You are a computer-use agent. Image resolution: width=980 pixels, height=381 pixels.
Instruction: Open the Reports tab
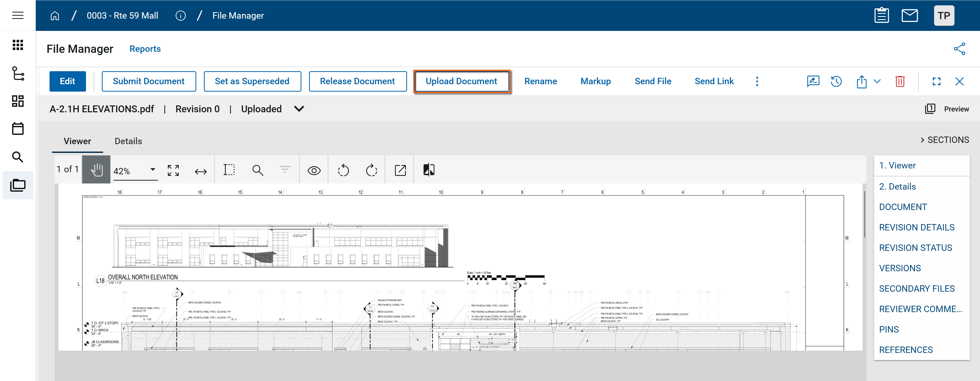tap(145, 49)
